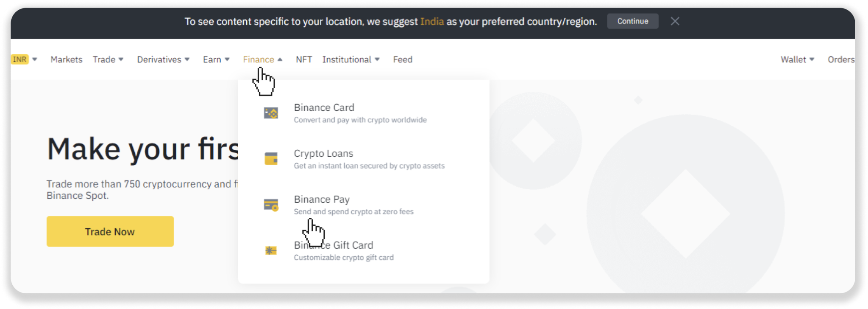Image resolution: width=868 pixels, height=309 pixels.
Task: Dismiss the location suggestion banner
Action: coord(675,21)
